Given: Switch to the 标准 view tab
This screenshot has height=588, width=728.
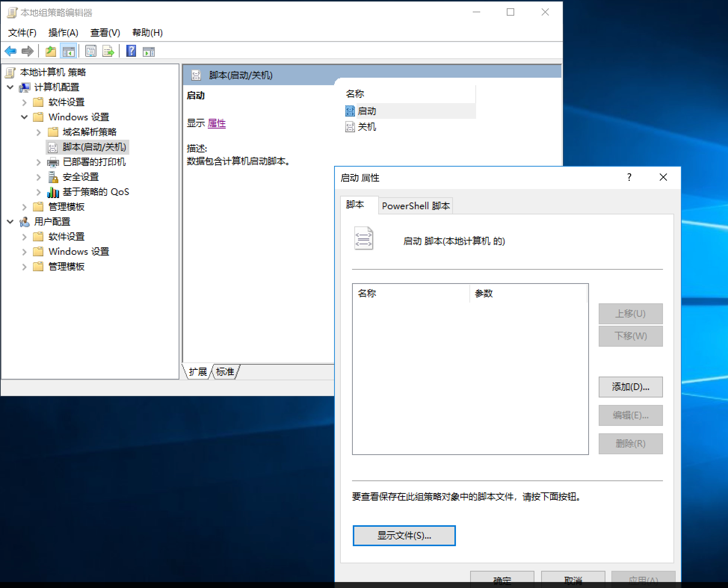Looking at the screenshot, I should (225, 372).
